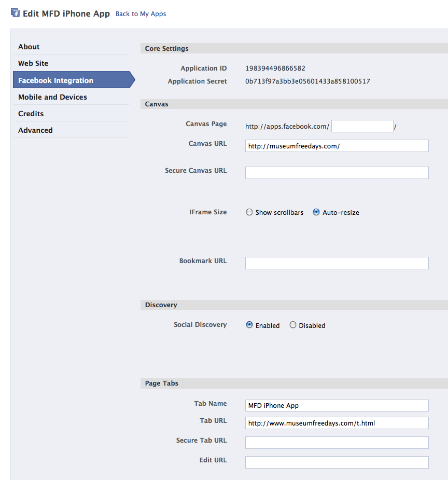Go back to My Apps

tap(141, 14)
